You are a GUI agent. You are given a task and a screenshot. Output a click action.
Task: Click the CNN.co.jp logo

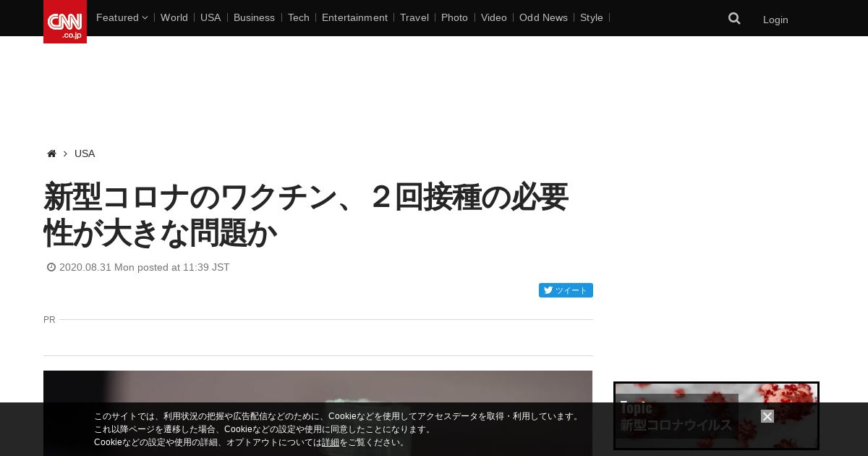[x=65, y=22]
